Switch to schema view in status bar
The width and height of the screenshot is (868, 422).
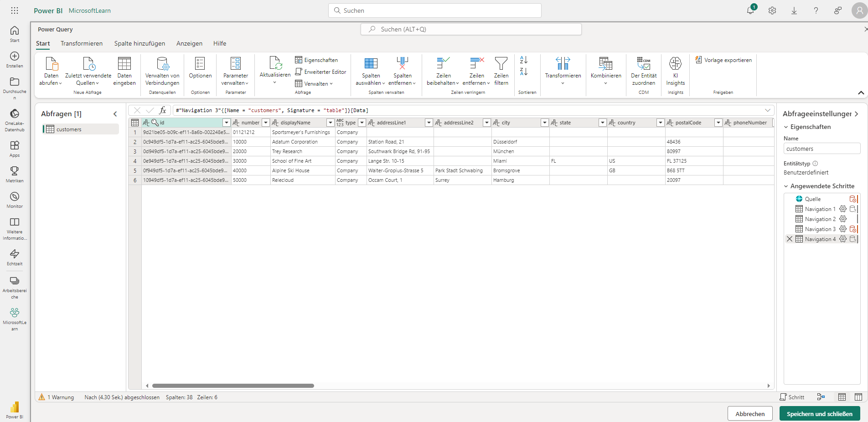coord(858,397)
